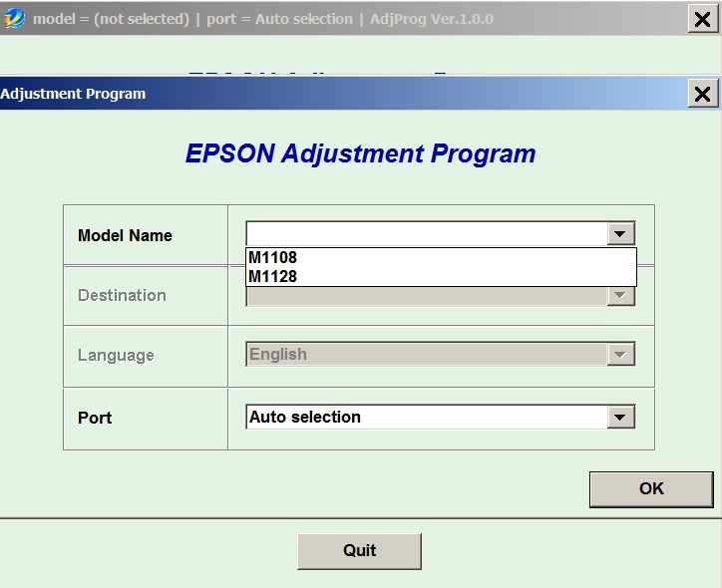Collapse the Model Name dropdown arrow
The image size is (722, 588).
point(619,234)
